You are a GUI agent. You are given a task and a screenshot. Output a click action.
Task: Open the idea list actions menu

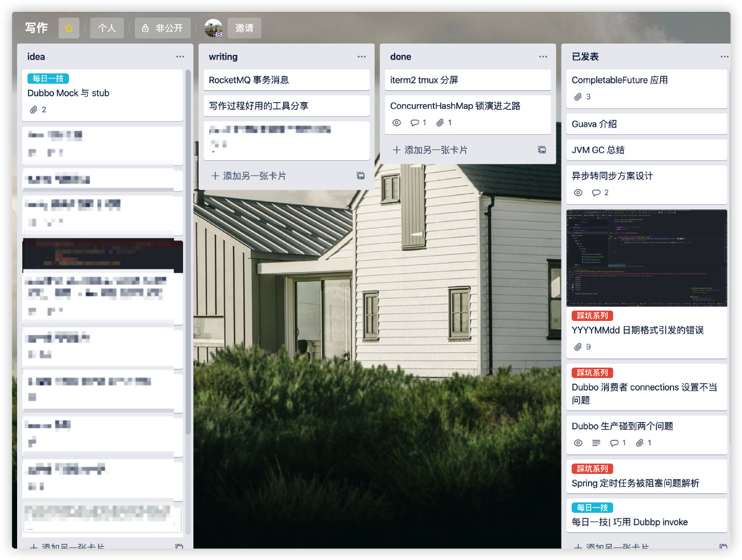pos(180,57)
